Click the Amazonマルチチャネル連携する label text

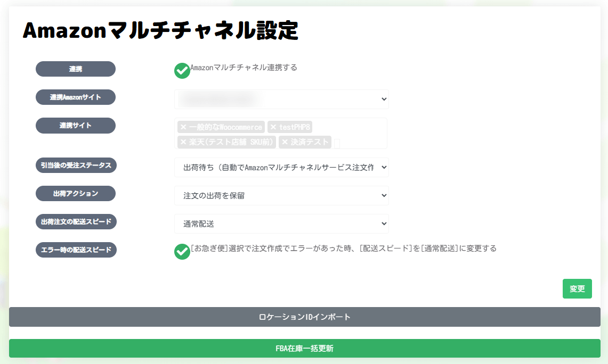coord(244,68)
